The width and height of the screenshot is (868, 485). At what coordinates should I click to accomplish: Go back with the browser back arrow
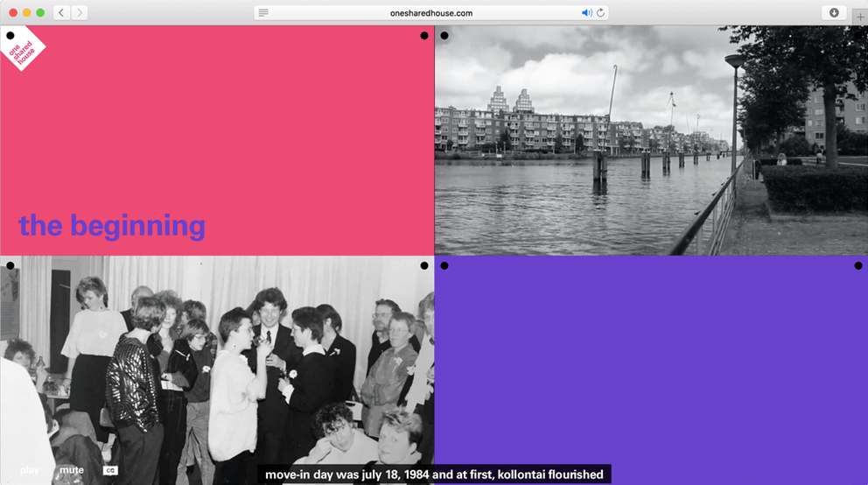click(61, 12)
